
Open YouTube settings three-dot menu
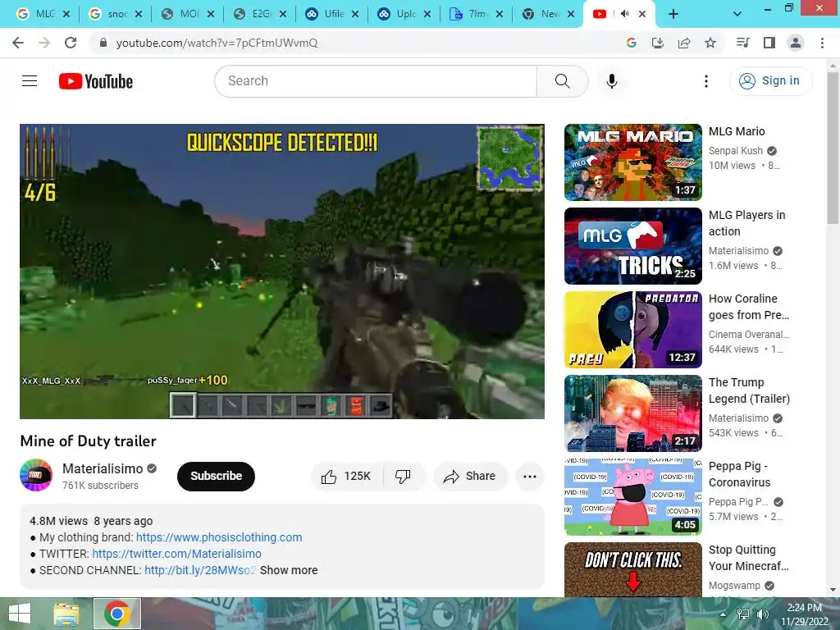(706, 81)
